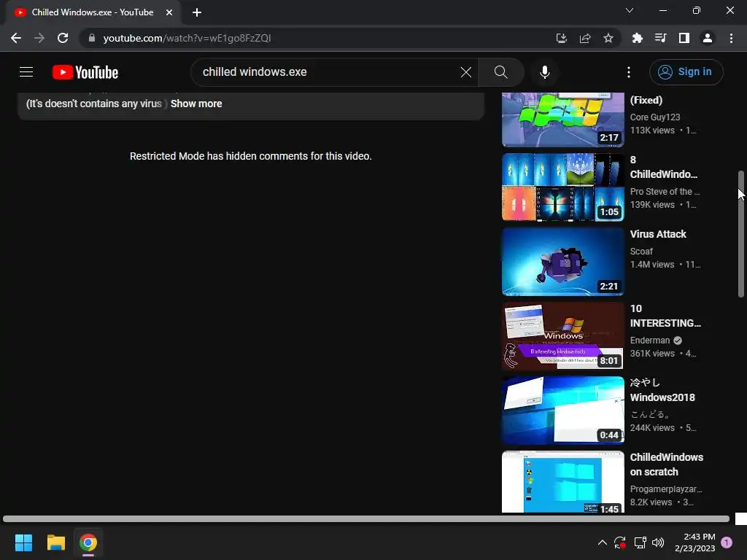
Task: Click the magnifier search button
Action: [x=500, y=72]
